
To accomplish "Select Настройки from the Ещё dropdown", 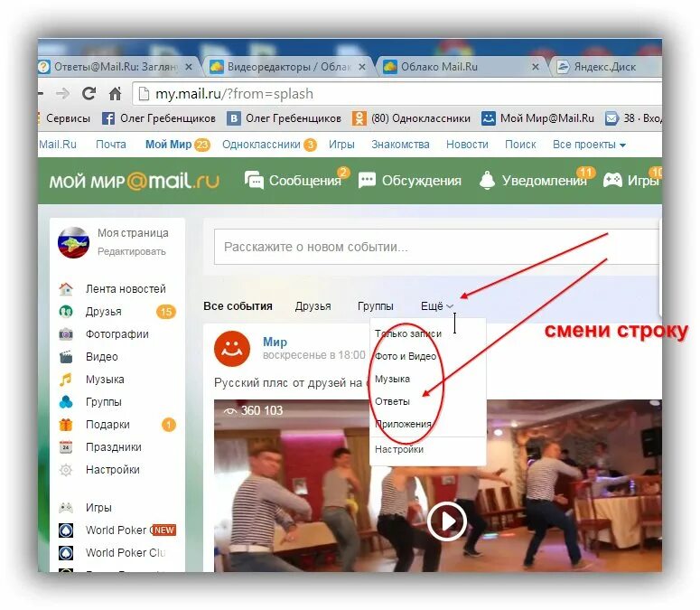I will (x=399, y=449).
